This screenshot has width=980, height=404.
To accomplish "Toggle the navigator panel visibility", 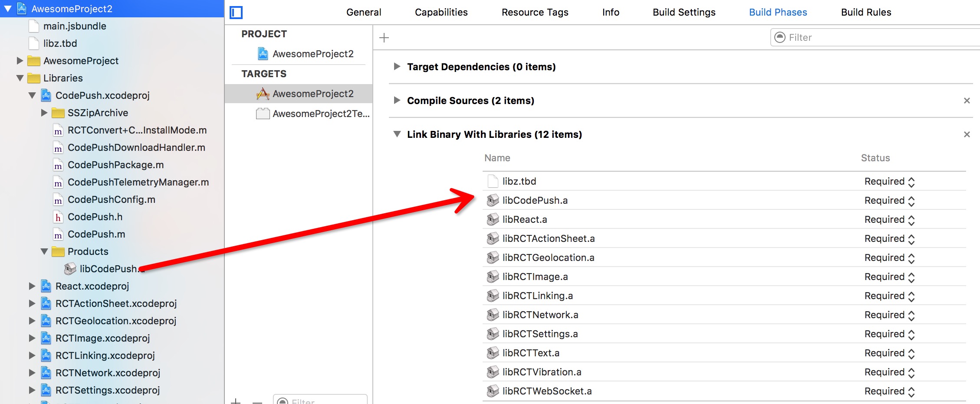I will point(237,13).
